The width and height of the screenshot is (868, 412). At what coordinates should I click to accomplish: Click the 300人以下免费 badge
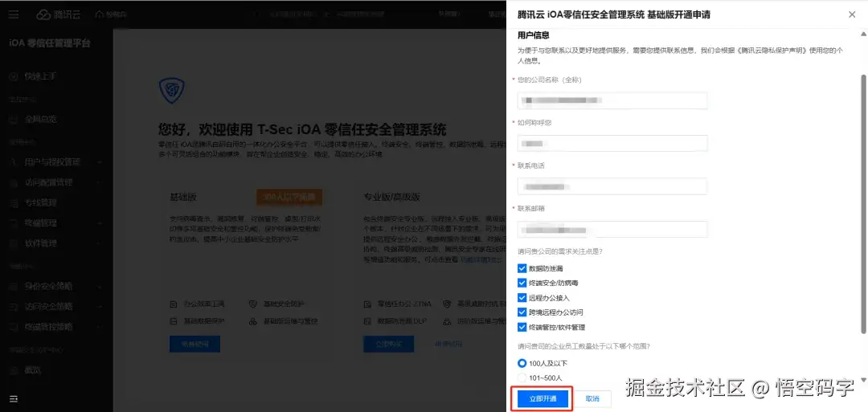[x=289, y=197]
